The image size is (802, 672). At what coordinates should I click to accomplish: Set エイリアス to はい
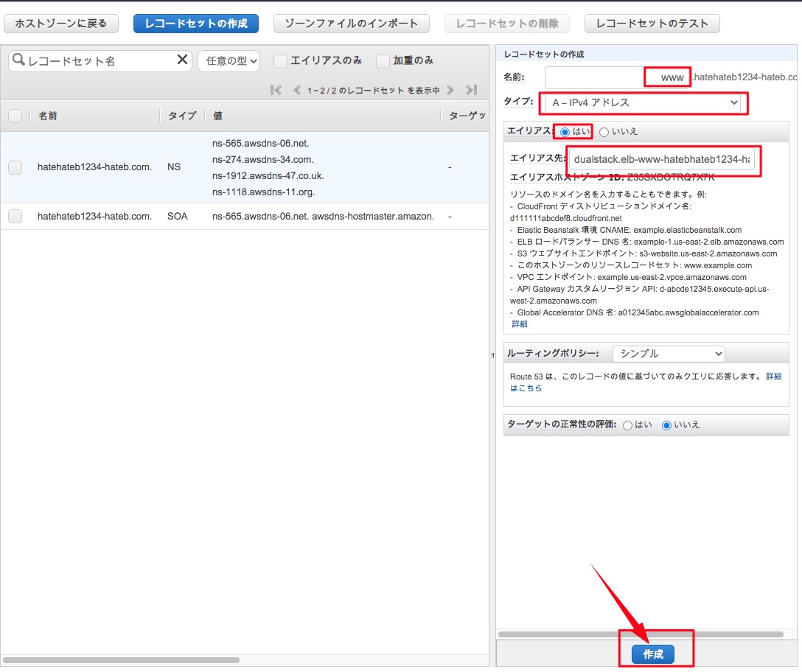[565, 132]
